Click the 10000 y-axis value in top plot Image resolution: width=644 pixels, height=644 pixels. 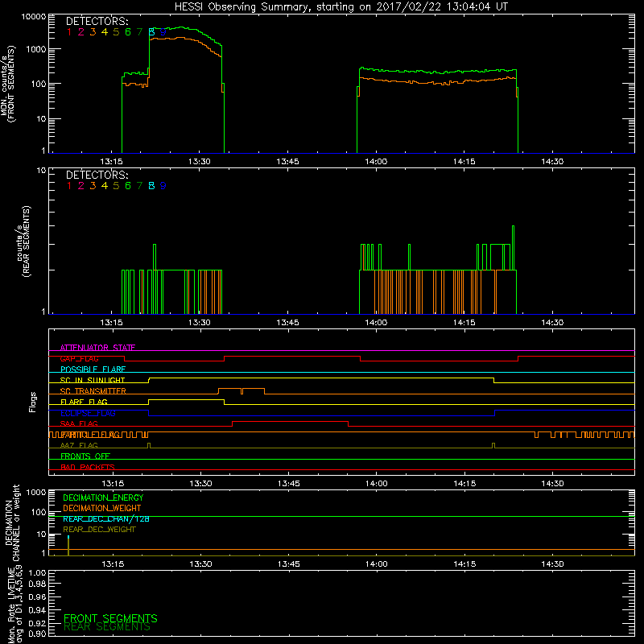34,17
